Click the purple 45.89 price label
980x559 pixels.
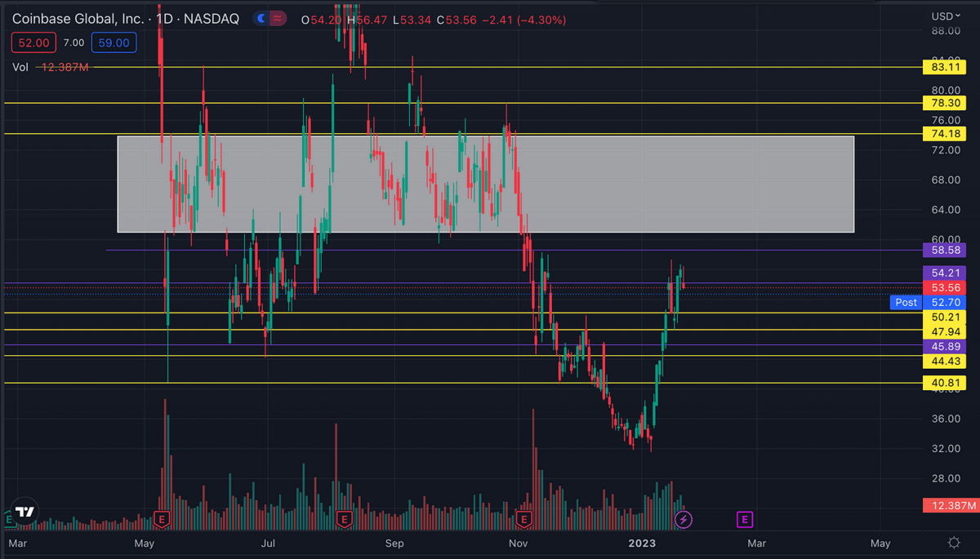pos(946,346)
